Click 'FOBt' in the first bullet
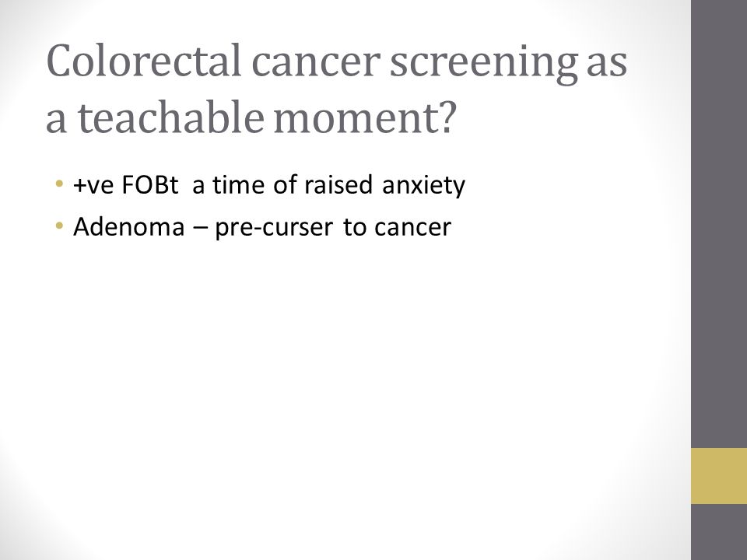The width and height of the screenshot is (747, 560). (150, 184)
